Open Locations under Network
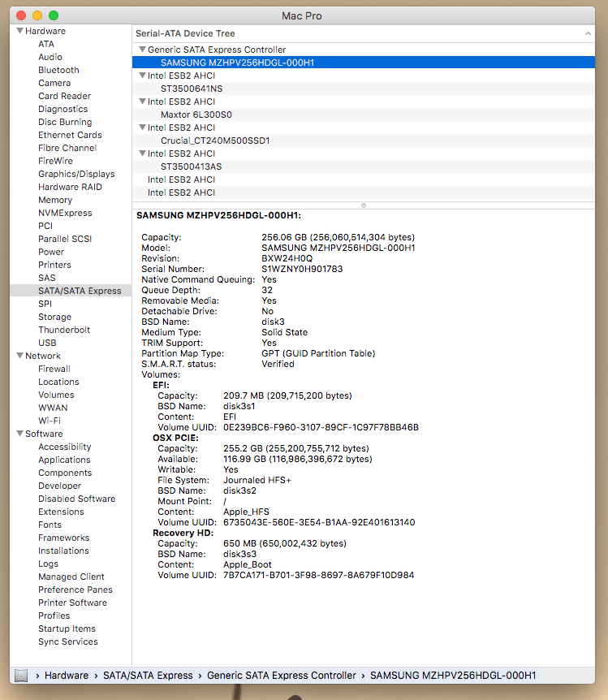 (x=58, y=382)
